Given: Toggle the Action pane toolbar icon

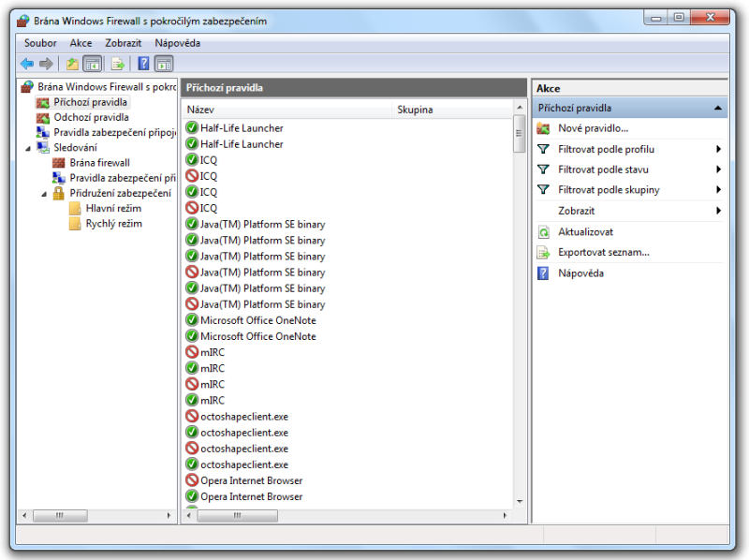Looking at the screenshot, I should (164, 64).
